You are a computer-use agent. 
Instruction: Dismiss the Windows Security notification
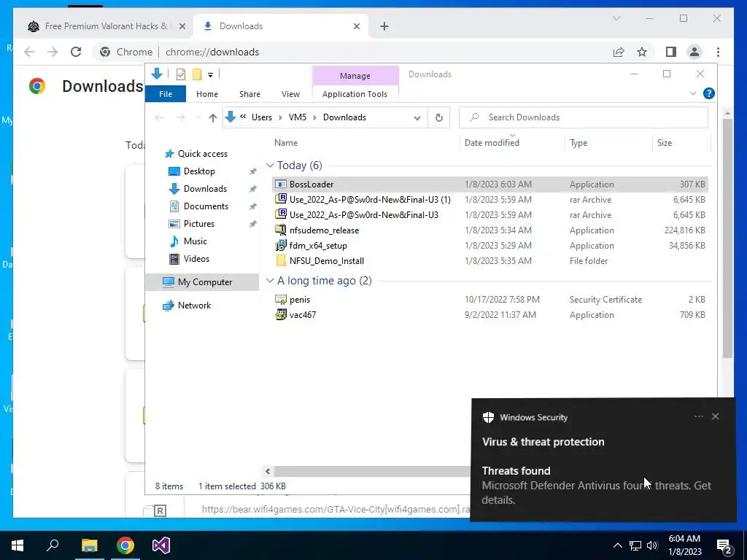[715, 416]
